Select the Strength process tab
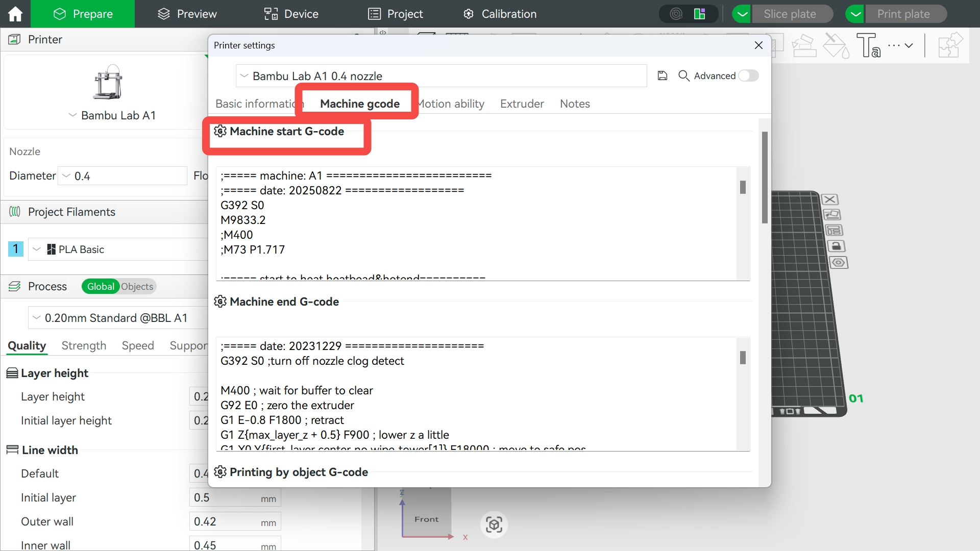The width and height of the screenshot is (980, 551). point(84,345)
